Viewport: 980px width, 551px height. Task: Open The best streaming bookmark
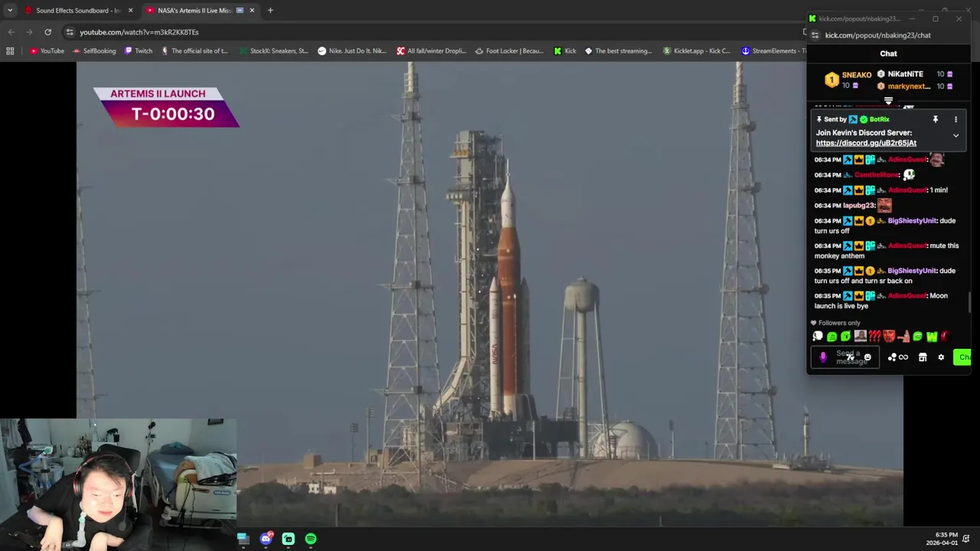[619, 51]
